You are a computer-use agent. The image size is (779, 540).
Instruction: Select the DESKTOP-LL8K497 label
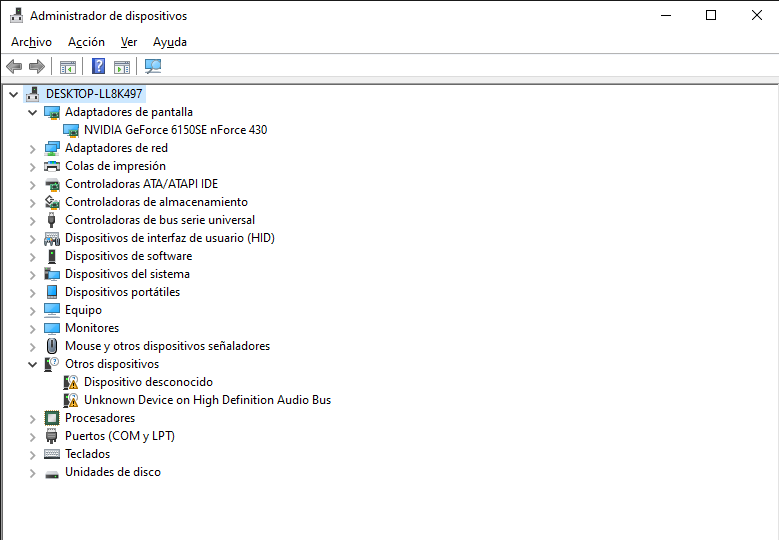[94, 94]
